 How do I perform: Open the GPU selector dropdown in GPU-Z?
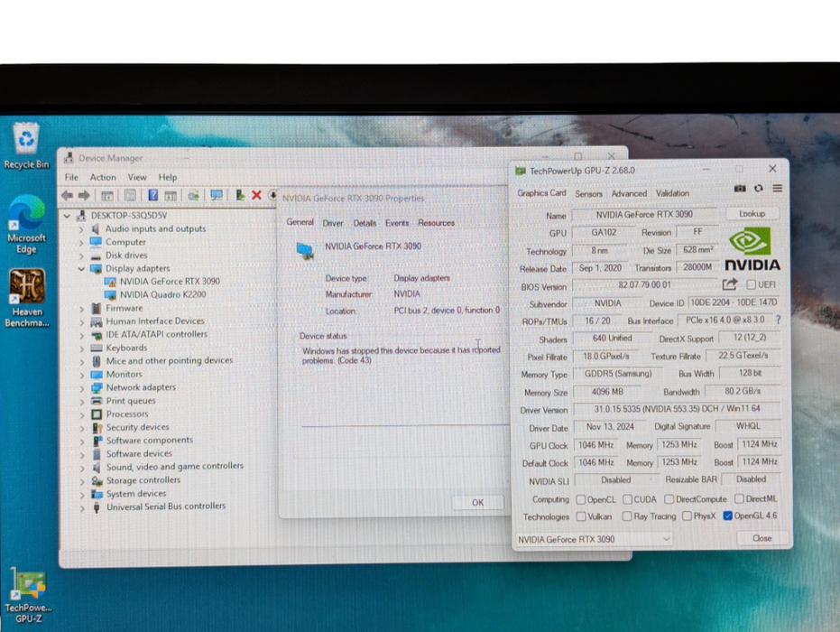click(594, 539)
